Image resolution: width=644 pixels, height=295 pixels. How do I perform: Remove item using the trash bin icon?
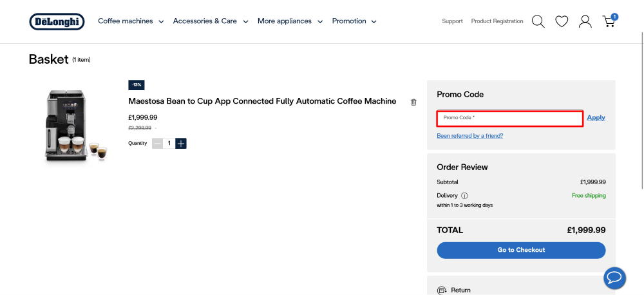[x=413, y=102]
